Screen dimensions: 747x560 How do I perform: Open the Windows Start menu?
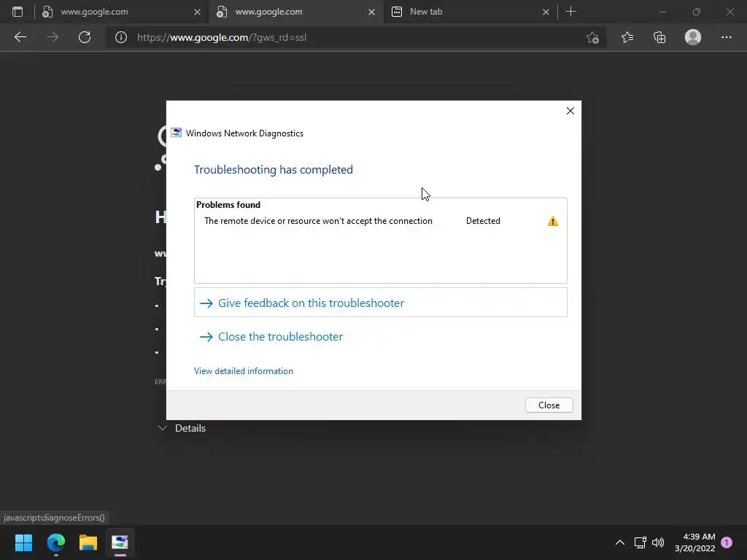point(23,542)
